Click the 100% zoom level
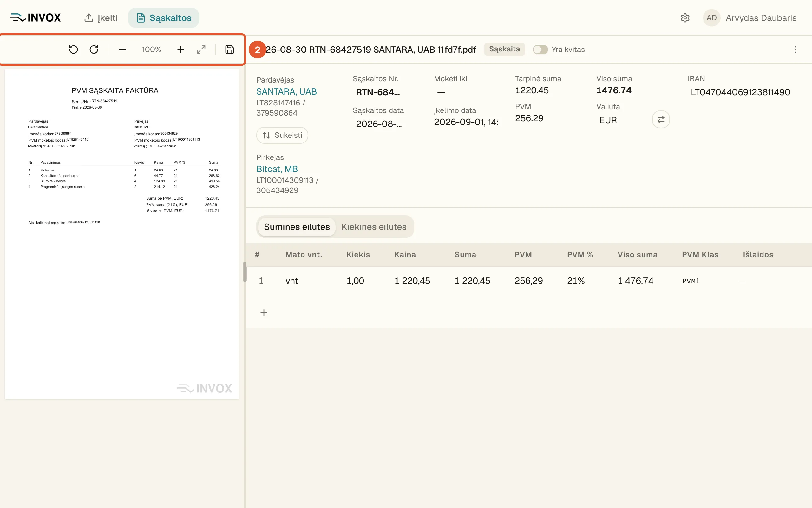This screenshot has width=812, height=508. pyautogui.click(x=151, y=50)
